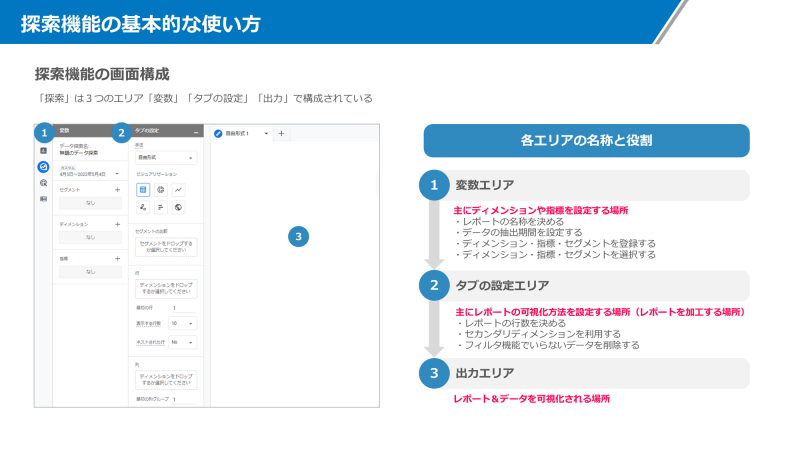Open the nested rows dropdown set to No

click(183, 342)
